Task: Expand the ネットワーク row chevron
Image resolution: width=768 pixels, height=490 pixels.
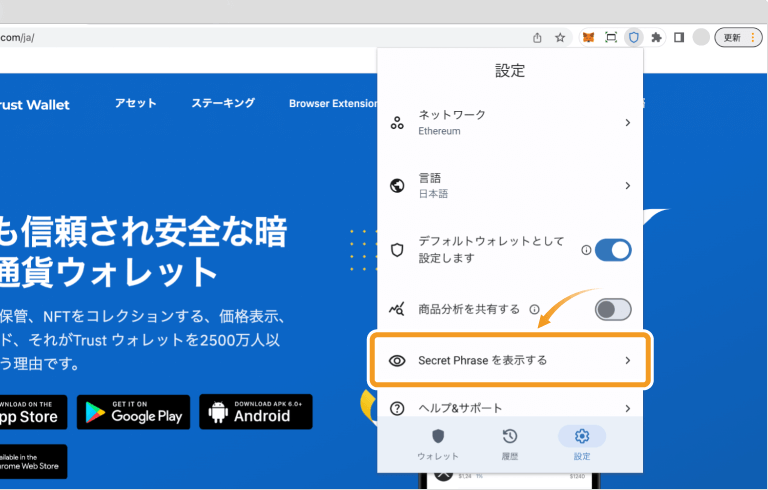Action: click(x=627, y=122)
